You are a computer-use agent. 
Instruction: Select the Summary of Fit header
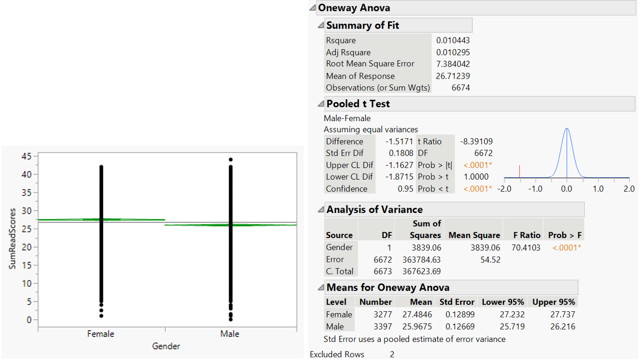[363, 25]
